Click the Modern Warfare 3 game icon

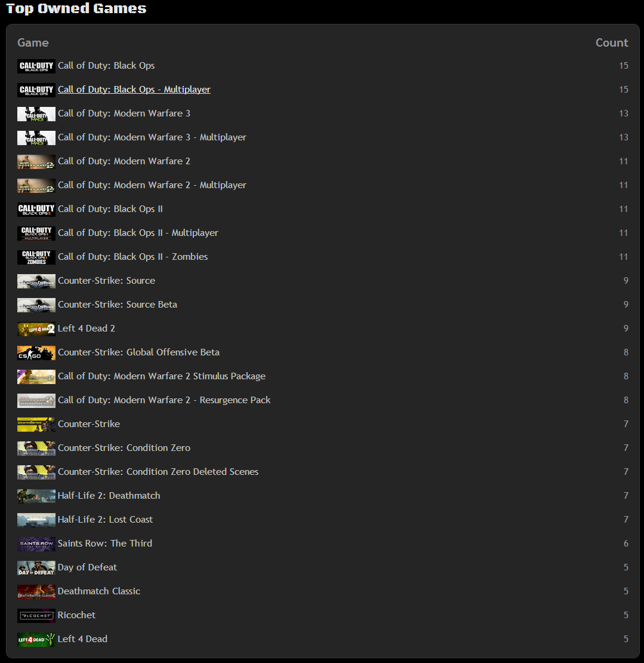(x=36, y=113)
